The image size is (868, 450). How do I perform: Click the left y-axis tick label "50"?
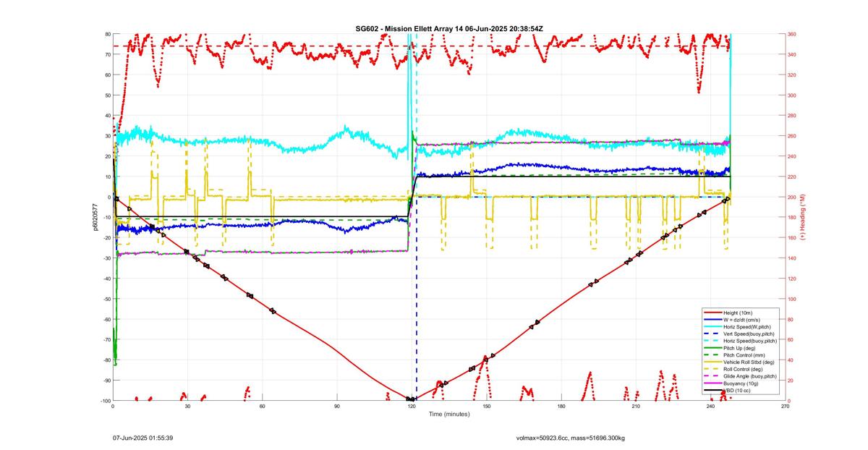click(107, 95)
